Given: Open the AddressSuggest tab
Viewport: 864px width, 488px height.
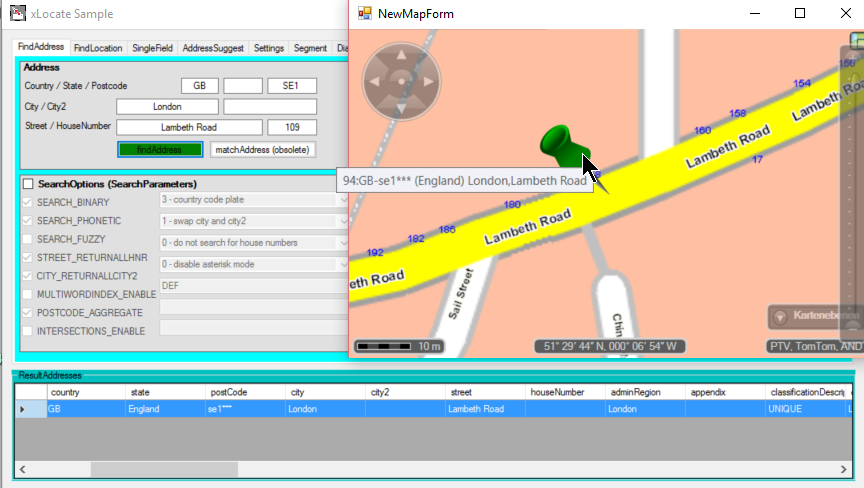Looking at the screenshot, I should tap(214, 48).
